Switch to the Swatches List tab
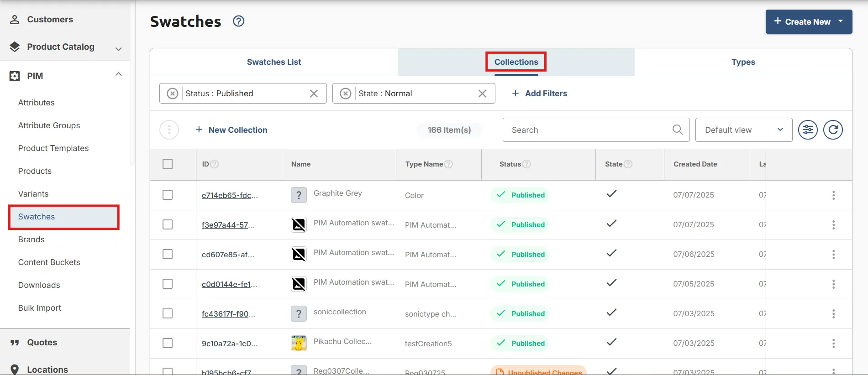 pos(274,62)
